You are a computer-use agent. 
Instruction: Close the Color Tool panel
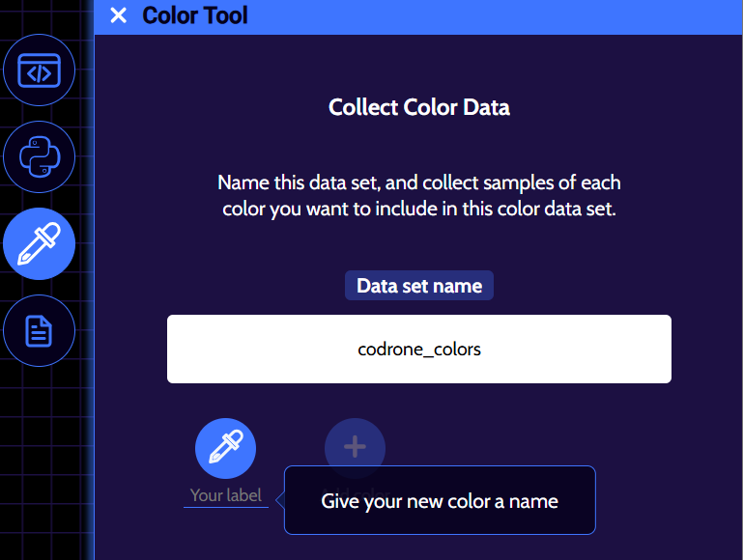click(x=118, y=15)
